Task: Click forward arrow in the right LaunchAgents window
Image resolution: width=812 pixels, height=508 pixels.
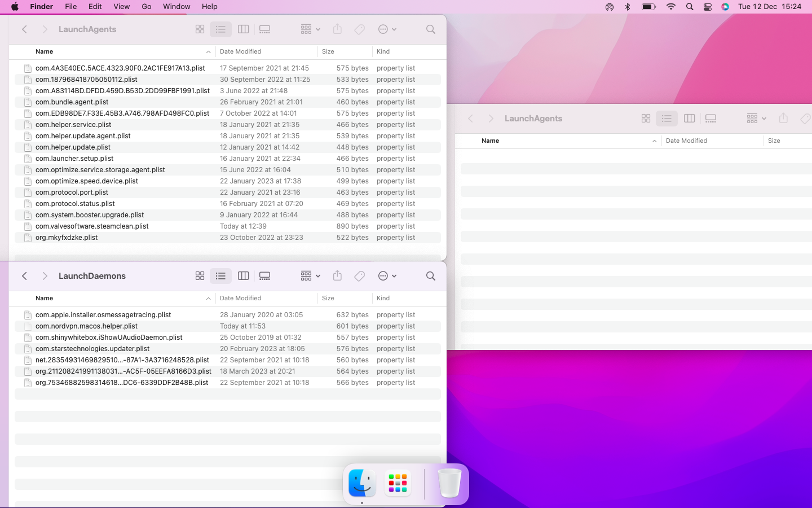Action: pyautogui.click(x=491, y=119)
